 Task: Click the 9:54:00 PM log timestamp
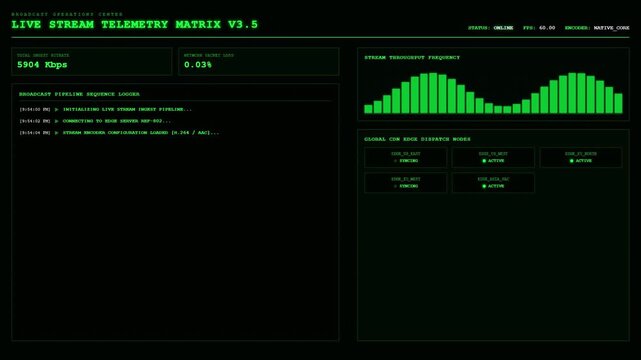click(35, 110)
